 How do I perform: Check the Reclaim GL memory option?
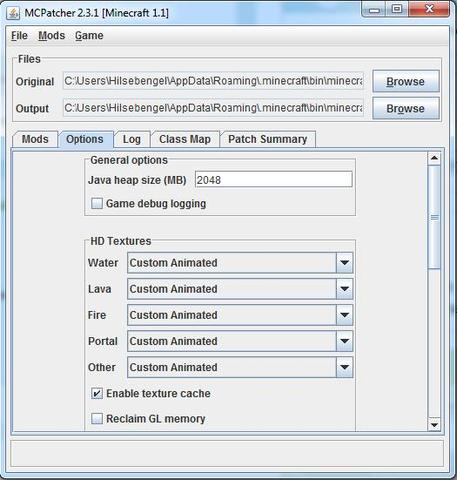click(97, 418)
